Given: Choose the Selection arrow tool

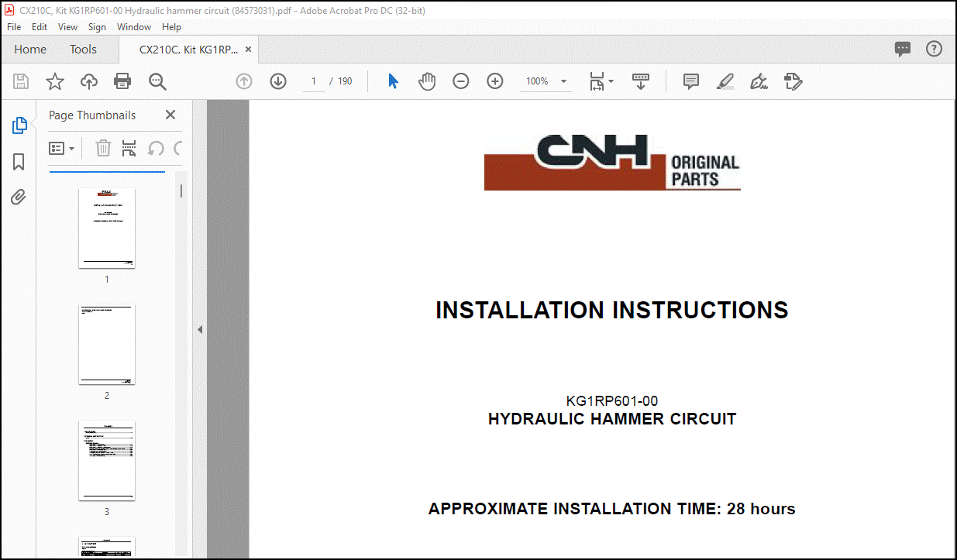Looking at the screenshot, I should (393, 81).
